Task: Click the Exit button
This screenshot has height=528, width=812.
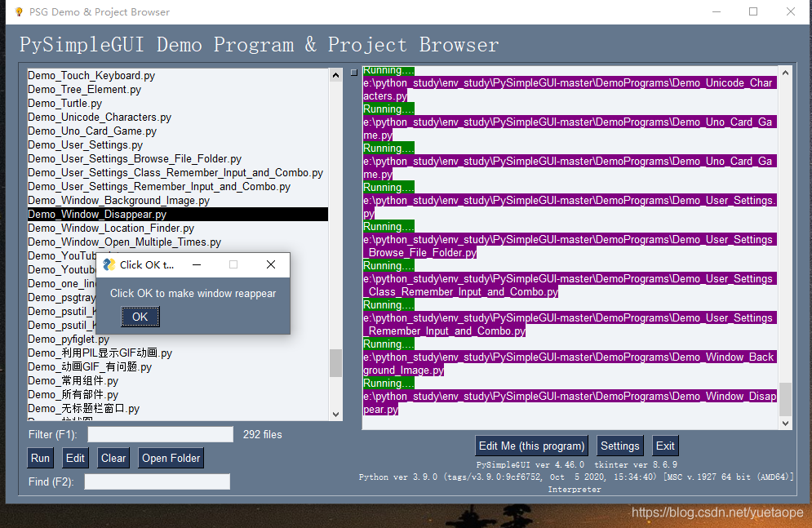Action: coord(665,446)
